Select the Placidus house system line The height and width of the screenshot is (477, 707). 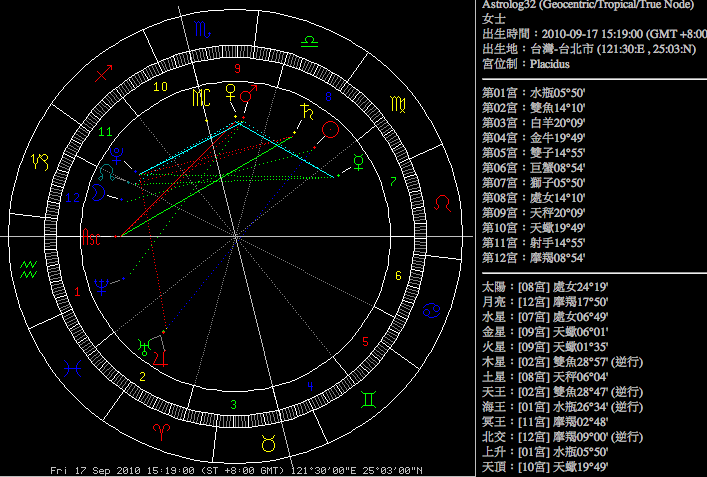tap(526, 64)
